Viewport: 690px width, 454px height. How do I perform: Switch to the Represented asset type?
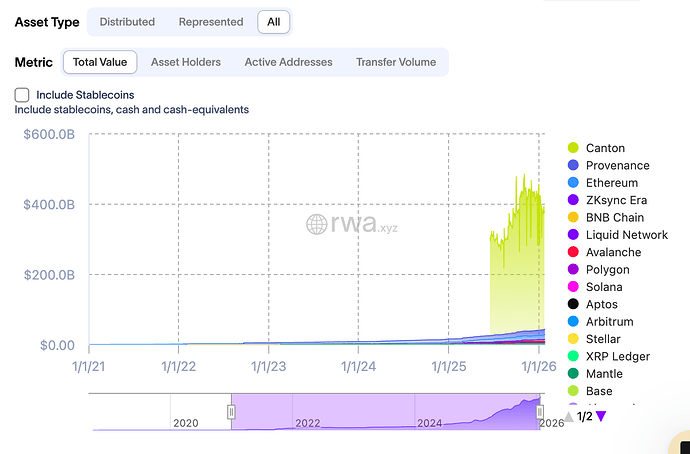coord(210,21)
